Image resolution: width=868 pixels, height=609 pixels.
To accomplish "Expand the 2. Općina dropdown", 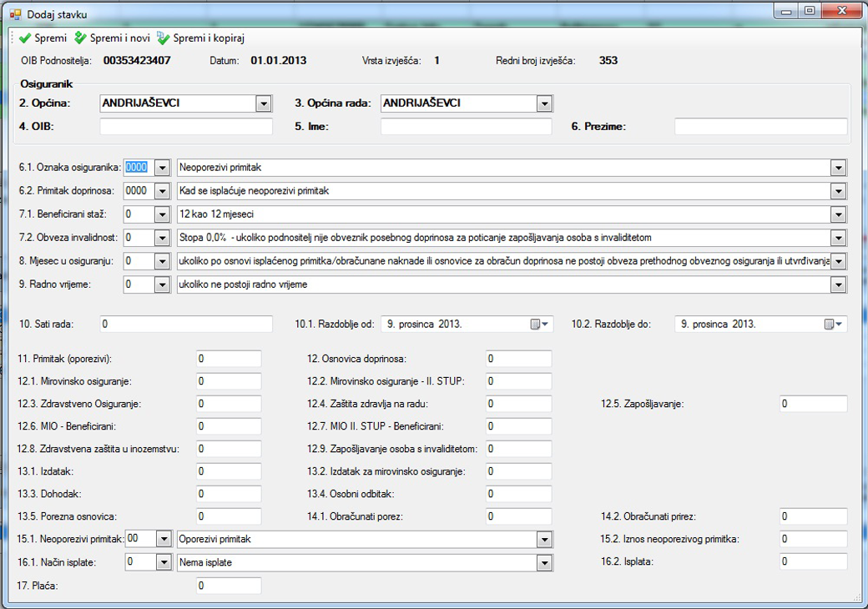I will pyautogui.click(x=264, y=103).
